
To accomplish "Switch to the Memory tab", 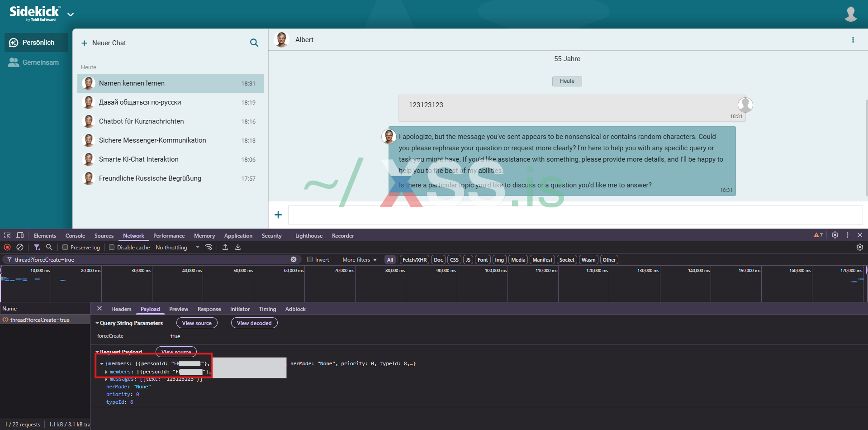I will click(204, 236).
